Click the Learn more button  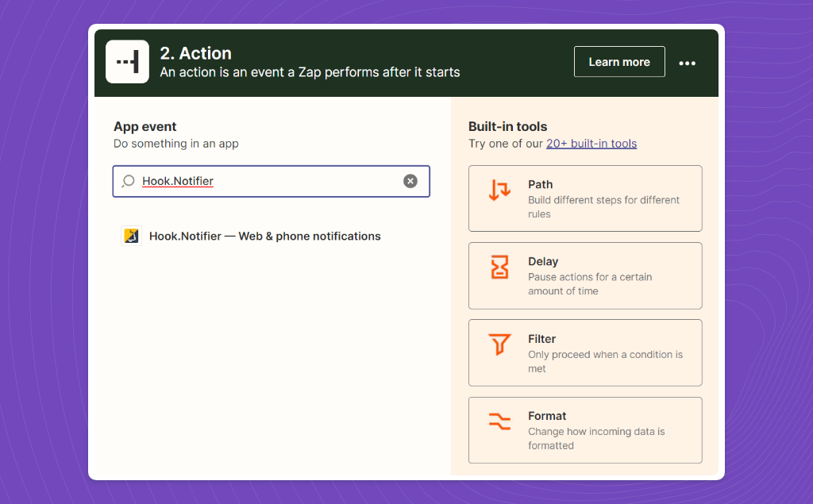coord(619,62)
